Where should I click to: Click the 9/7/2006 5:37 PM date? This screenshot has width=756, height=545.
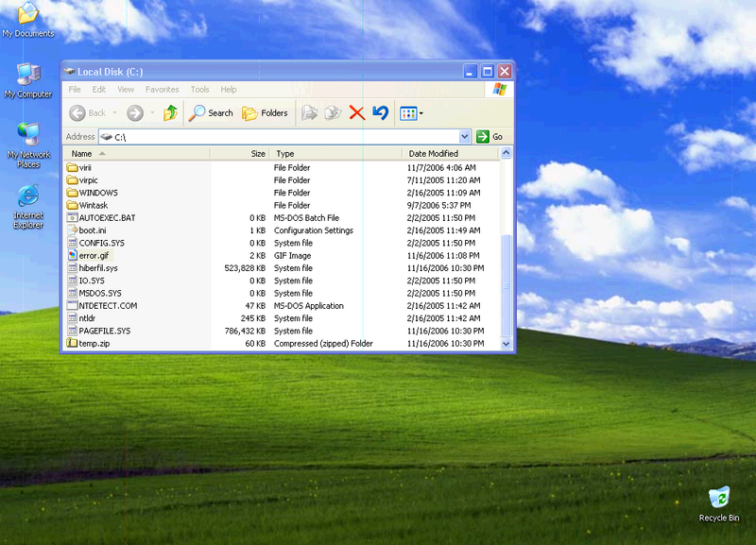point(438,205)
